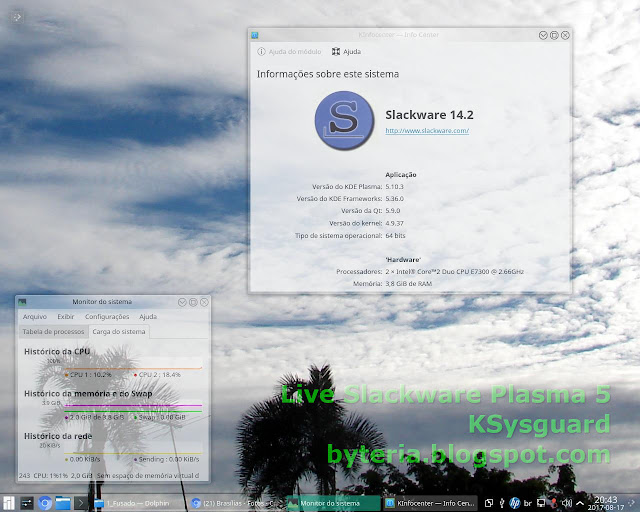This screenshot has width=640, height=512.
Task: Activate Monitor do sistema taskbar entry
Action: (333, 503)
